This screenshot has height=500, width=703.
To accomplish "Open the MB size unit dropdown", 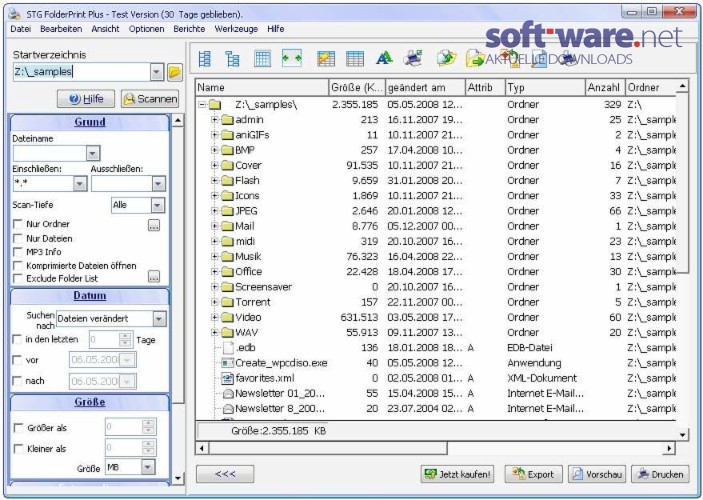I will pos(148,467).
